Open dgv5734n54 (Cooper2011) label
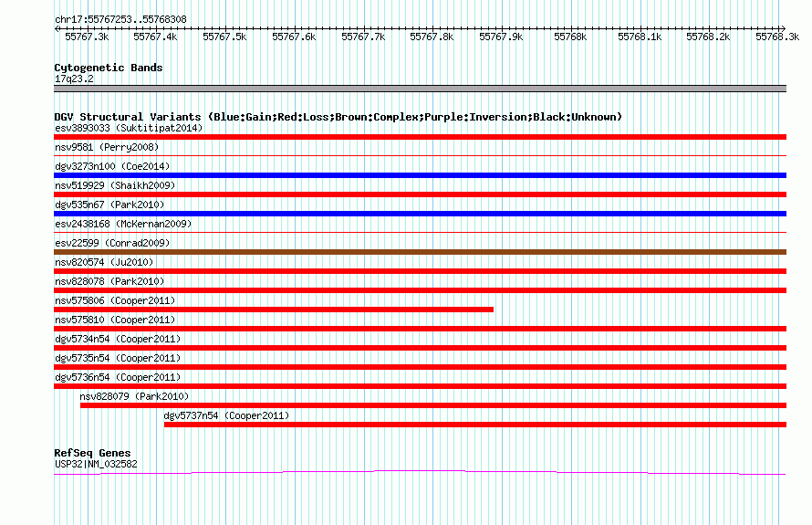Screen dimensions: 812x525 [118, 339]
